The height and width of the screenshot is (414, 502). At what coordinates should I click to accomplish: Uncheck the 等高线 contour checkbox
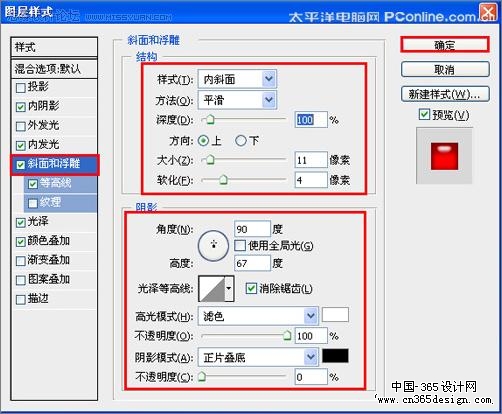click(x=33, y=184)
